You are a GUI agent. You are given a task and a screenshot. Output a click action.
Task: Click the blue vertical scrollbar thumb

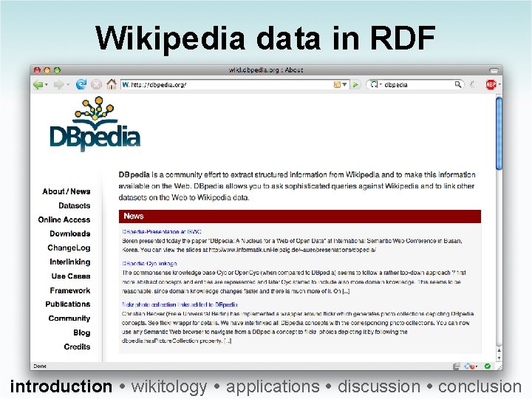click(499, 133)
